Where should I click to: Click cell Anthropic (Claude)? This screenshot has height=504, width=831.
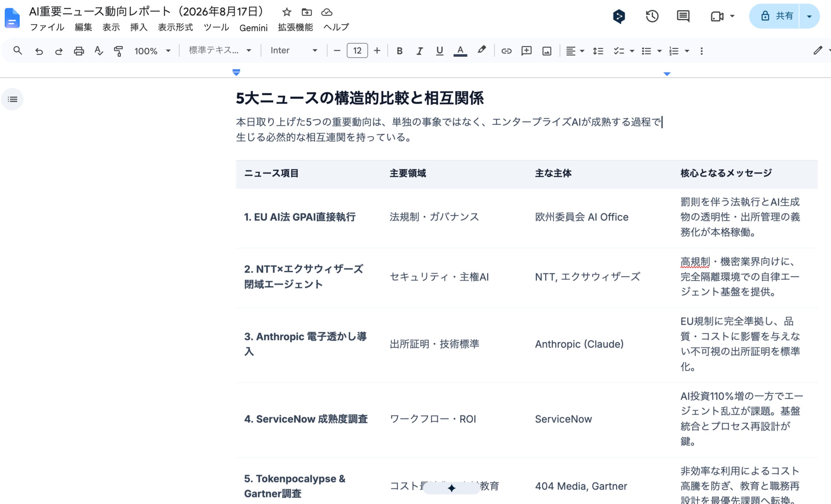click(x=579, y=344)
